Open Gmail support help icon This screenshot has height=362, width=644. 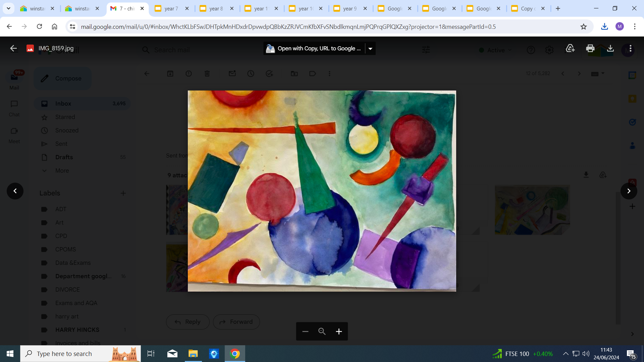pos(531,50)
